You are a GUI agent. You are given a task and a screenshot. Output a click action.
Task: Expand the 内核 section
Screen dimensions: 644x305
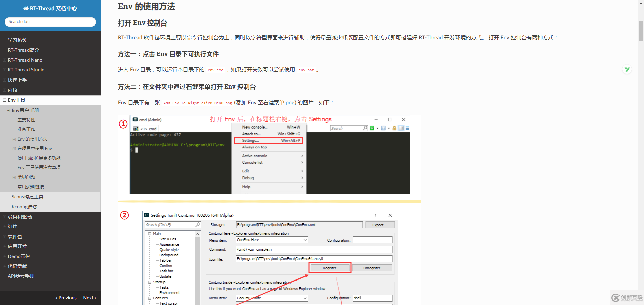tap(4, 90)
